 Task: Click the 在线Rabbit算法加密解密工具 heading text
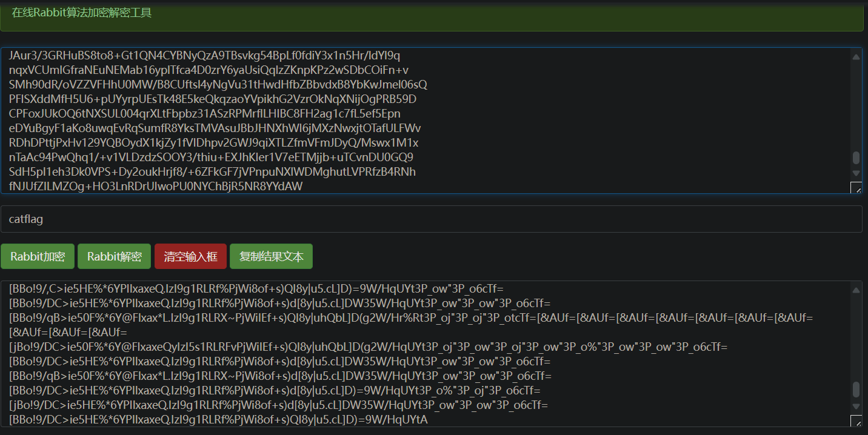point(82,13)
